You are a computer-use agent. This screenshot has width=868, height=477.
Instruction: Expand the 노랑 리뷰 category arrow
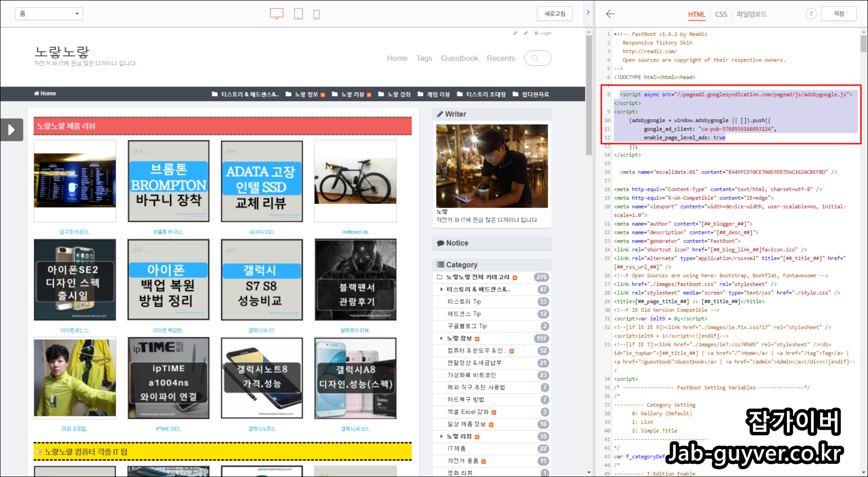tap(441, 436)
